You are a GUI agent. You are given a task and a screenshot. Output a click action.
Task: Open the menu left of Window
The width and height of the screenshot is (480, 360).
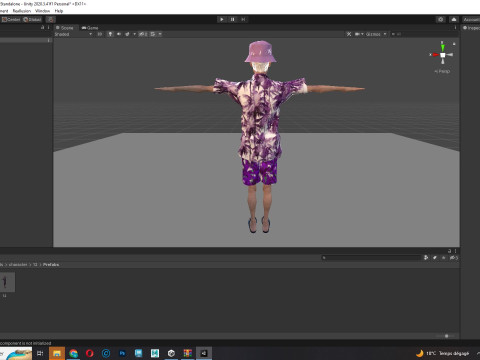click(22, 11)
